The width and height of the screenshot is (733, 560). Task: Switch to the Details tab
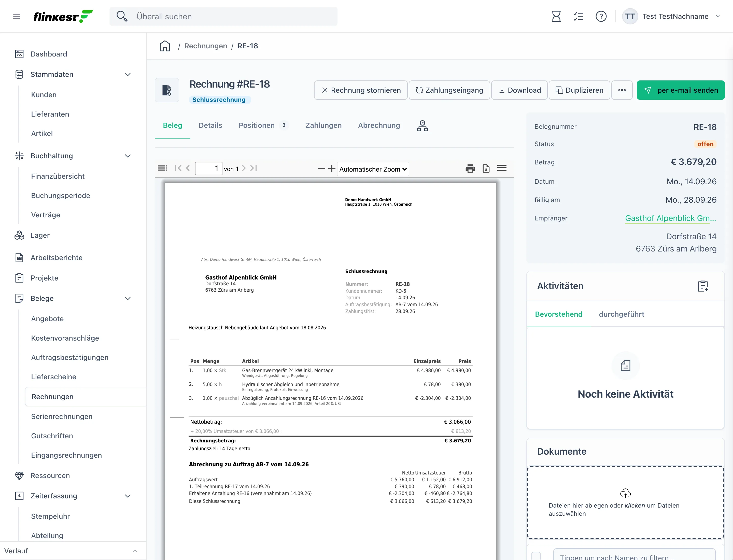click(210, 125)
